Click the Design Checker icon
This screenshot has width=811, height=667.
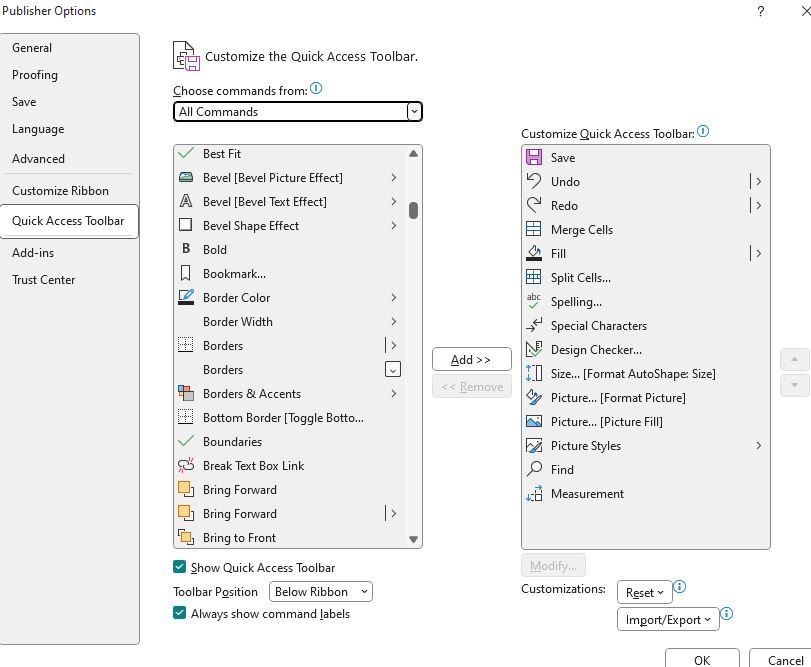(x=534, y=350)
